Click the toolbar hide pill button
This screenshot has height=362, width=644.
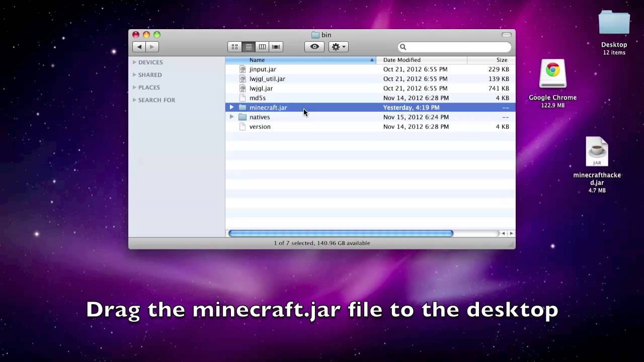click(507, 35)
